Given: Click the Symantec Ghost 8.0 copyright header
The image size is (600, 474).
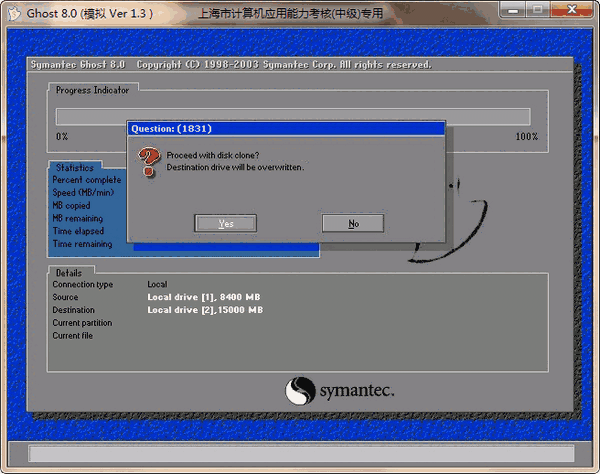Looking at the screenshot, I should click(230, 64).
